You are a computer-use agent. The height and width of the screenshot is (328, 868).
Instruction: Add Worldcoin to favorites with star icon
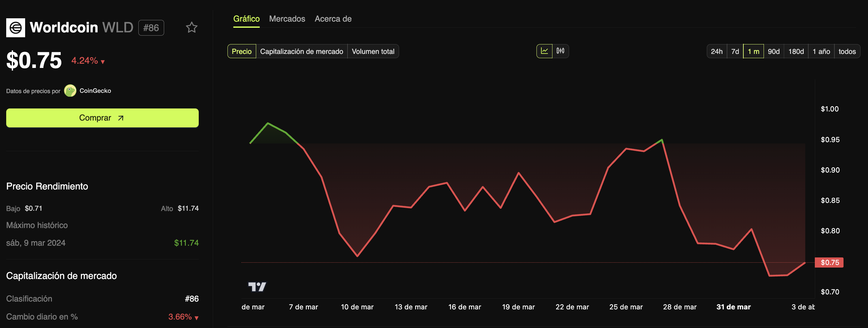click(x=192, y=27)
